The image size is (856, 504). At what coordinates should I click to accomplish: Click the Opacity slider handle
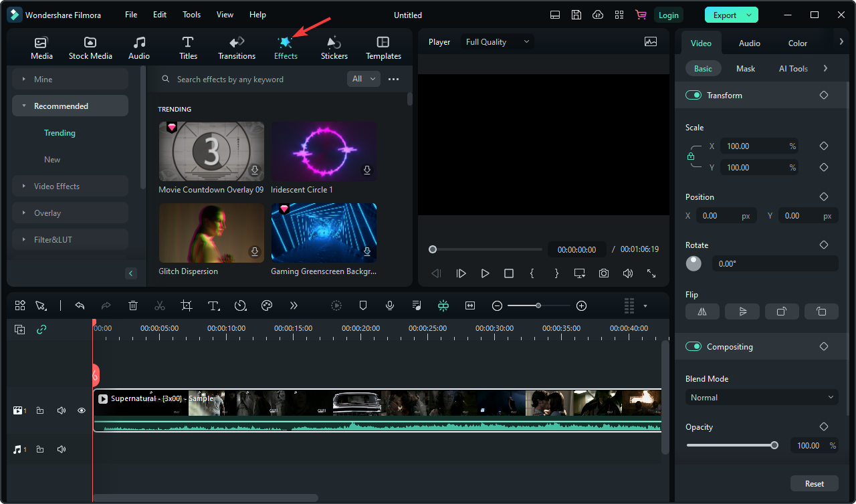point(774,445)
